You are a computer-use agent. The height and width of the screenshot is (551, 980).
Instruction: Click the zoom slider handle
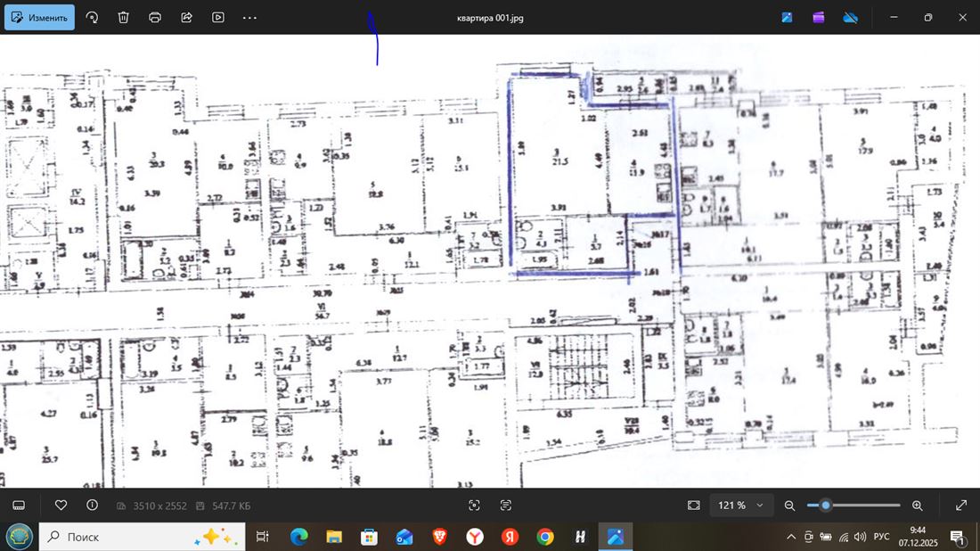click(826, 506)
